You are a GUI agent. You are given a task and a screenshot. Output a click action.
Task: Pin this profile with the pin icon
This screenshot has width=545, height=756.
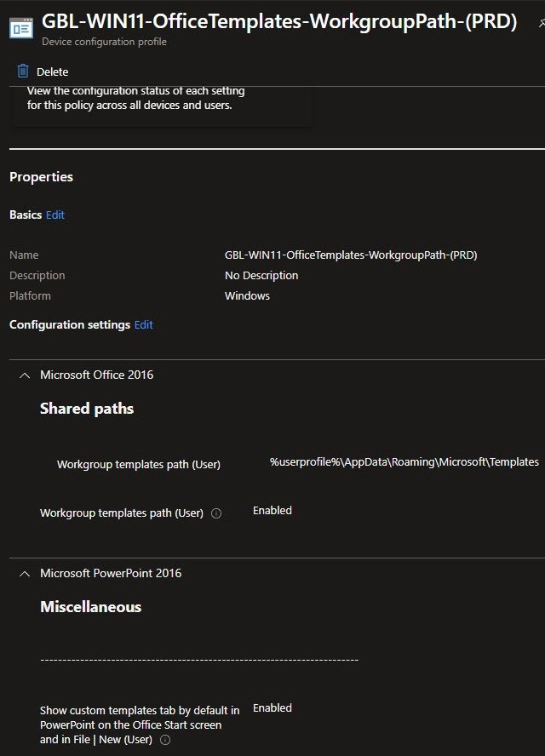tap(542, 24)
